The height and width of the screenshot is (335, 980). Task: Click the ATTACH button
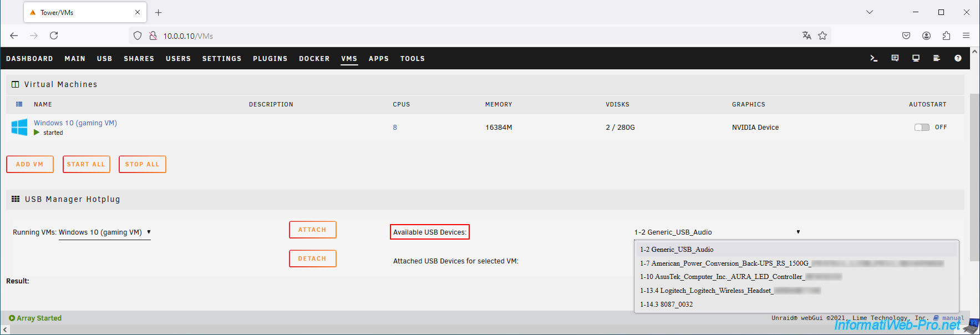coord(313,230)
